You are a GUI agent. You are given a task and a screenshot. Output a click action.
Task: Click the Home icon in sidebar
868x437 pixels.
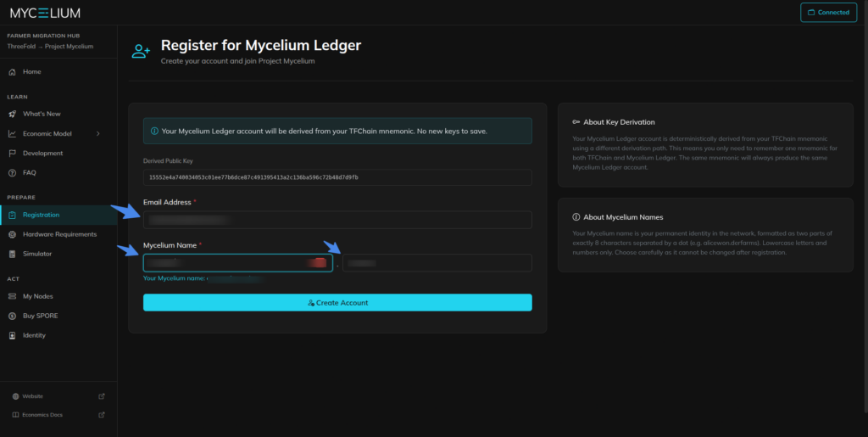(12, 72)
